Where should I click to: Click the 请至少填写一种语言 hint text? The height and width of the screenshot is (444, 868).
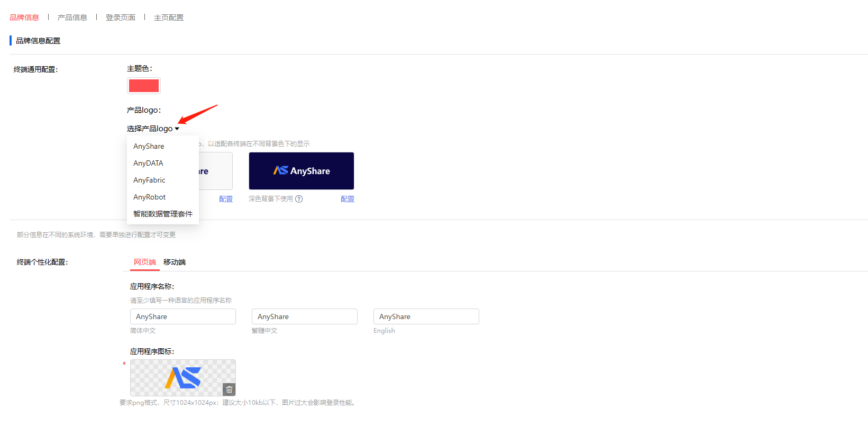(181, 301)
